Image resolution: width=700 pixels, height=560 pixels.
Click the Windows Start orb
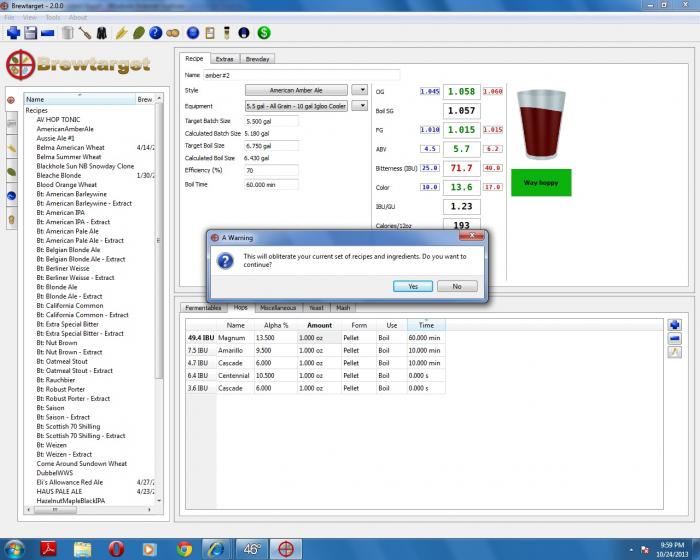click(14, 549)
